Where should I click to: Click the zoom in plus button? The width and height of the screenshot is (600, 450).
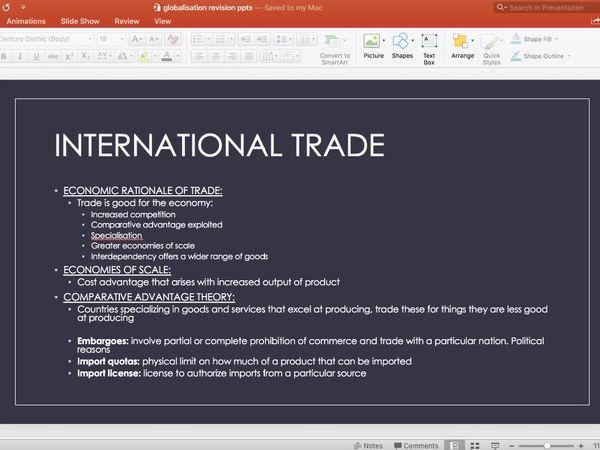pos(581,446)
